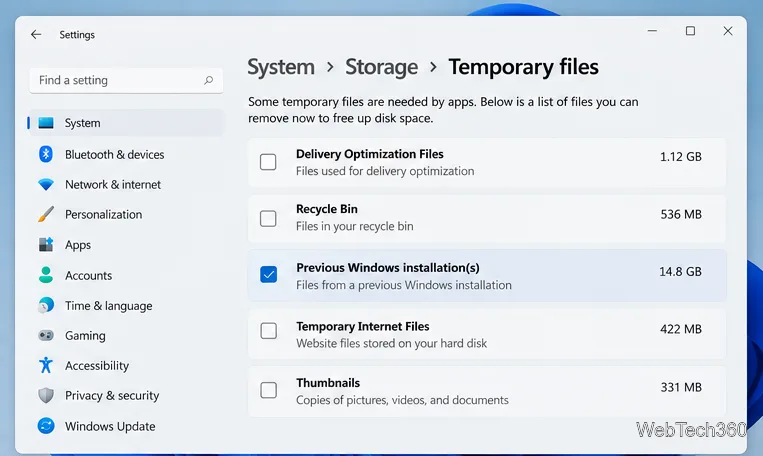The width and height of the screenshot is (763, 456).
Task: Click the System monitor icon
Action: pyautogui.click(x=46, y=123)
